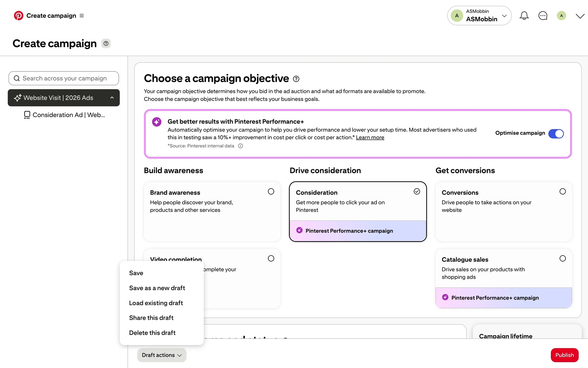Click info icon next to Pinterest internal data
Viewport: 588px width, 368px height.
241,146
